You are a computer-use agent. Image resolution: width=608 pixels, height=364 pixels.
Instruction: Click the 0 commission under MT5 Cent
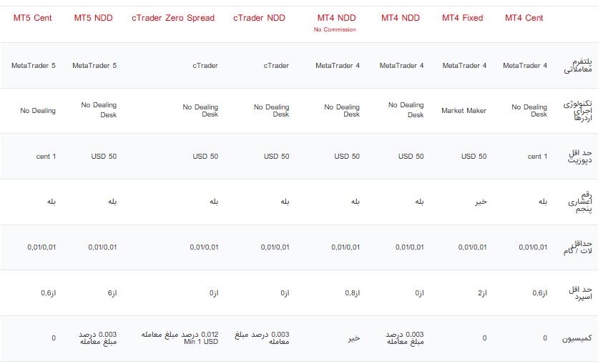(x=54, y=338)
